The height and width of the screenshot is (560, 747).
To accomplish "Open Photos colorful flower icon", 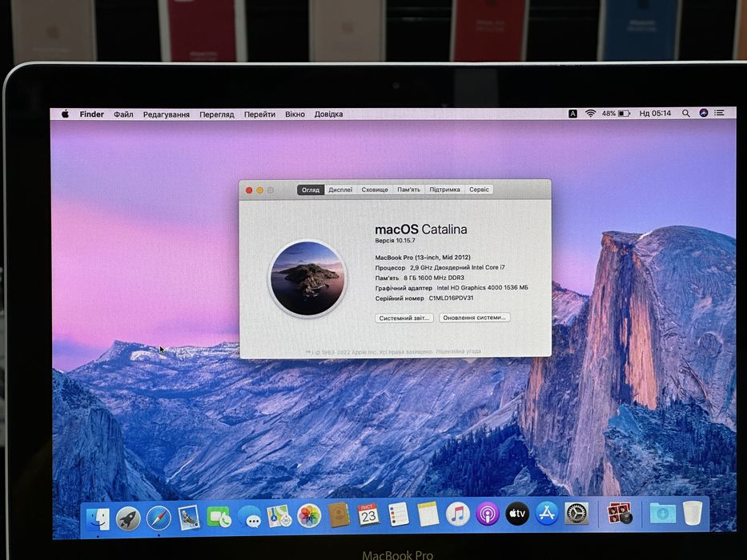I will coord(309,516).
